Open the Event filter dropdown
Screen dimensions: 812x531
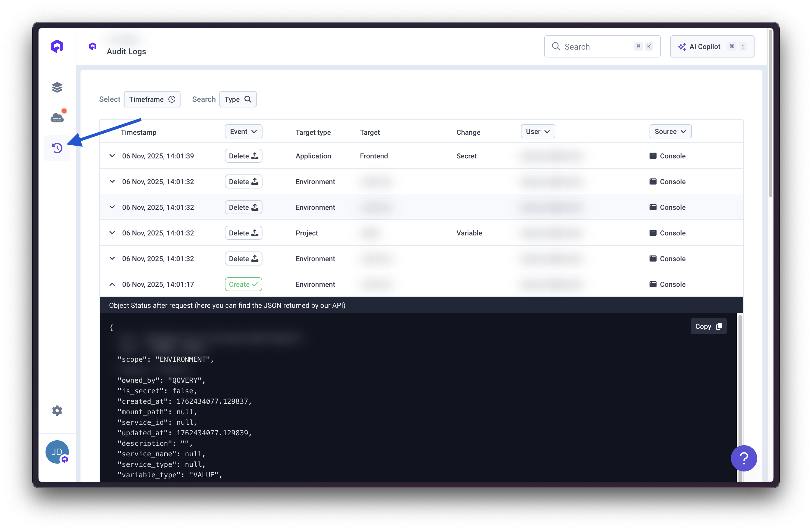pos(243,131)
